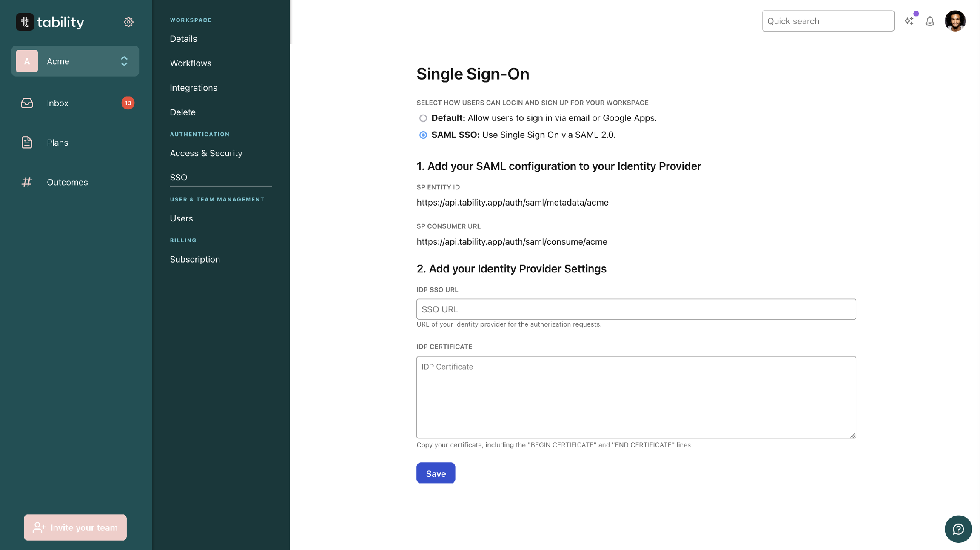Open the help chat bubble icon
Viewport: 980px width, 550px height.
[958, 529]
